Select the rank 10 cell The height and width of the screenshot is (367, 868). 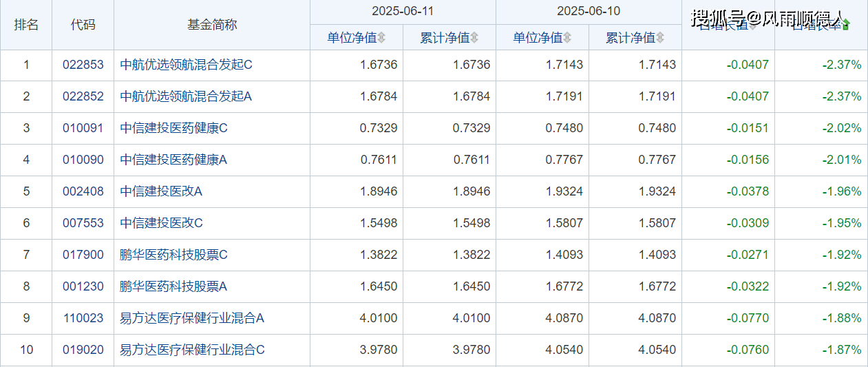click(x=26, y=350)
